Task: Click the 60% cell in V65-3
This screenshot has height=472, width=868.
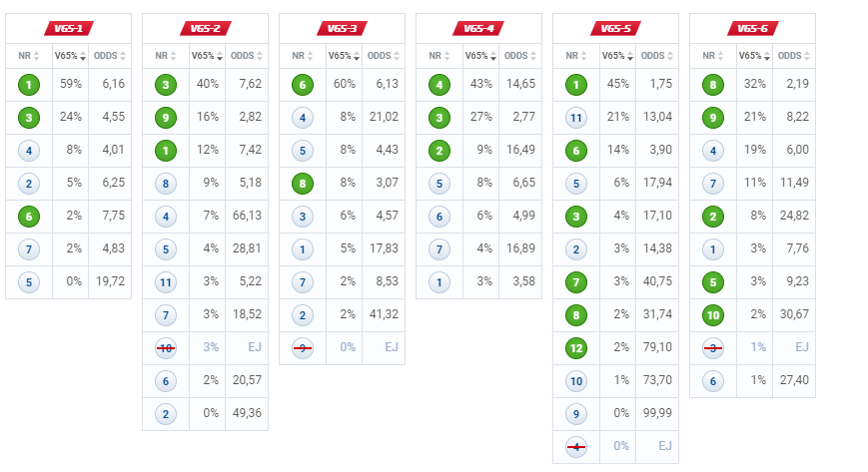Action: pyautogui.click(x=345, y=84)
